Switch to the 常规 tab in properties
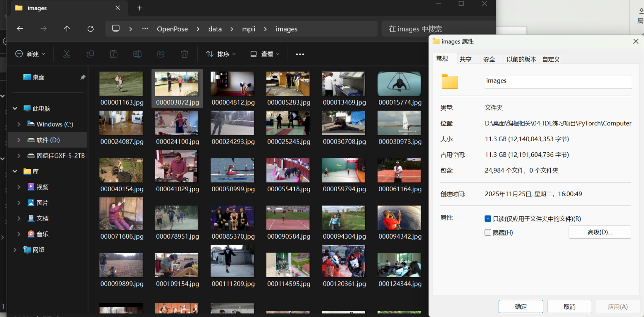The height and width of the screenshot is (317, 644). 442,58
